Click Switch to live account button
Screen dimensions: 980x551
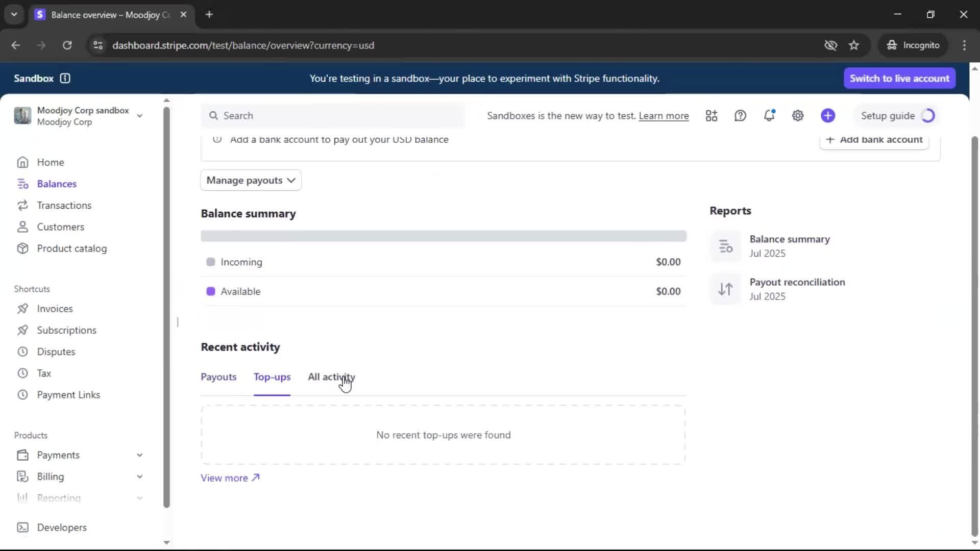point(899,78)
